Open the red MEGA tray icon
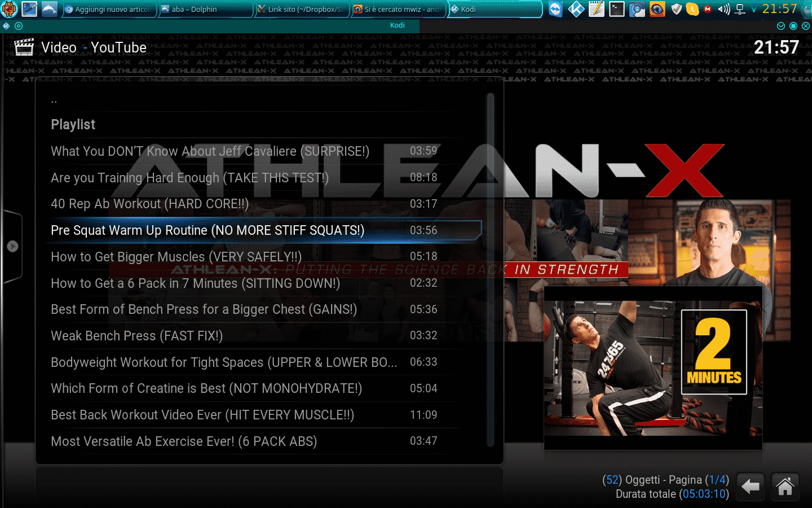This screenshot has width=812, height=508. coord(708,9)
